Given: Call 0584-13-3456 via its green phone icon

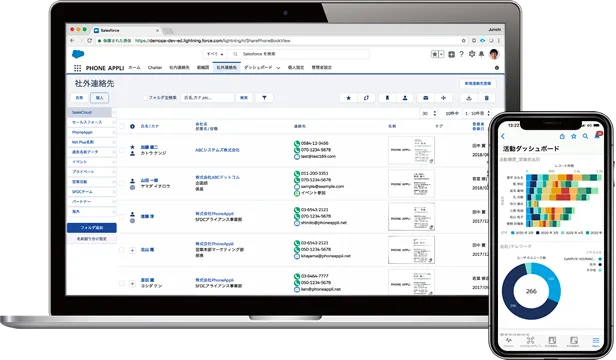Looking at the screenshot, I should point(297,143).
